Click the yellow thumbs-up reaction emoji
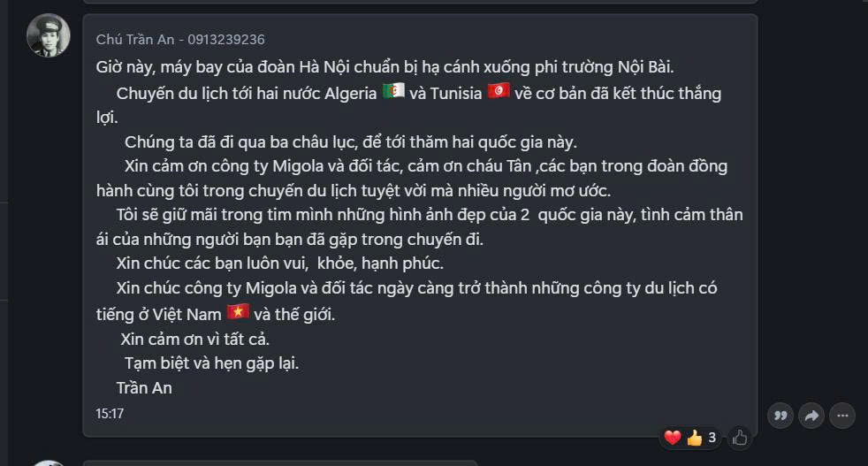This screenshot has width=868, height=466. coord(694,438)
